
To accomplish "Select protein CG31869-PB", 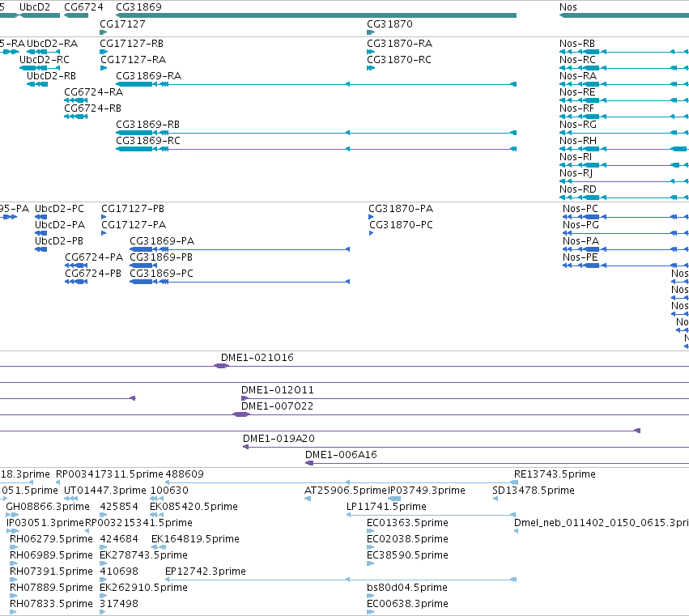I will [161, 257].
